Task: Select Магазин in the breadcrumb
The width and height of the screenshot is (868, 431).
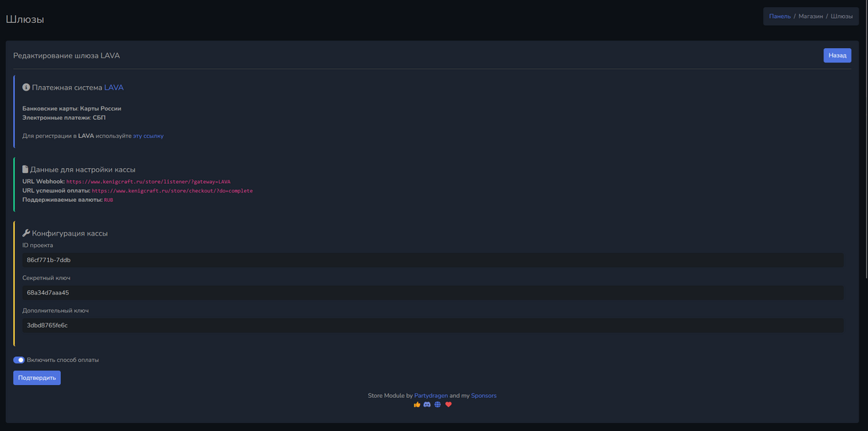Action: pyautogui.click(x=811, y=17)
